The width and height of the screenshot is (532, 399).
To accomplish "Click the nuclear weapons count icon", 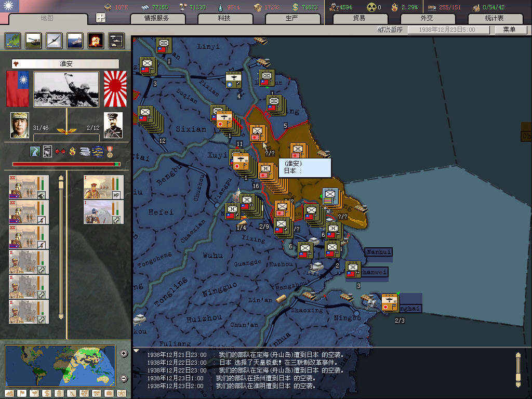I will coord(371,7).
